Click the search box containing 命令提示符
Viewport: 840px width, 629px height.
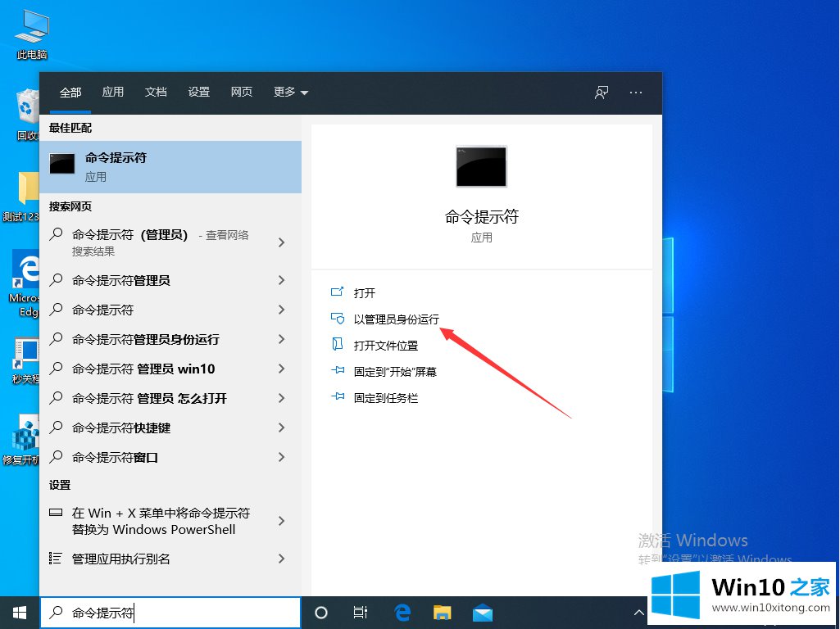[170, 613]
